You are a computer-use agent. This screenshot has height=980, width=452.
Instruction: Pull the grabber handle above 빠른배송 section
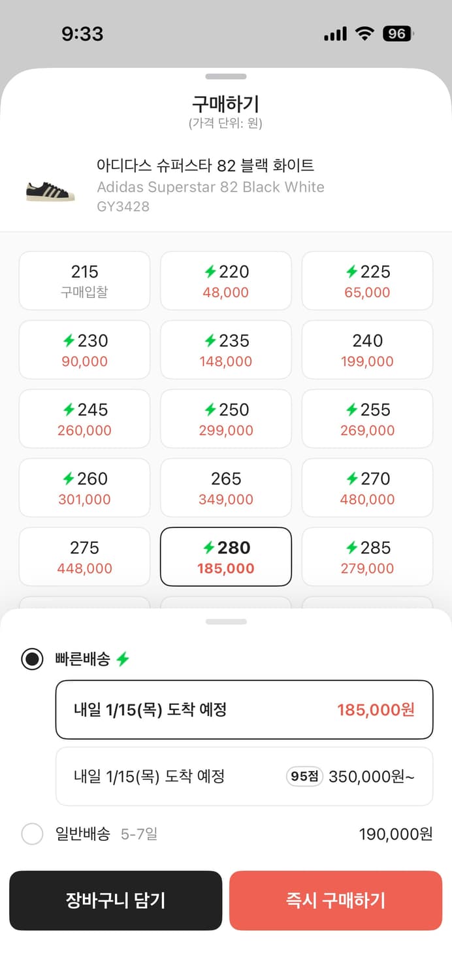click(226, 621)
